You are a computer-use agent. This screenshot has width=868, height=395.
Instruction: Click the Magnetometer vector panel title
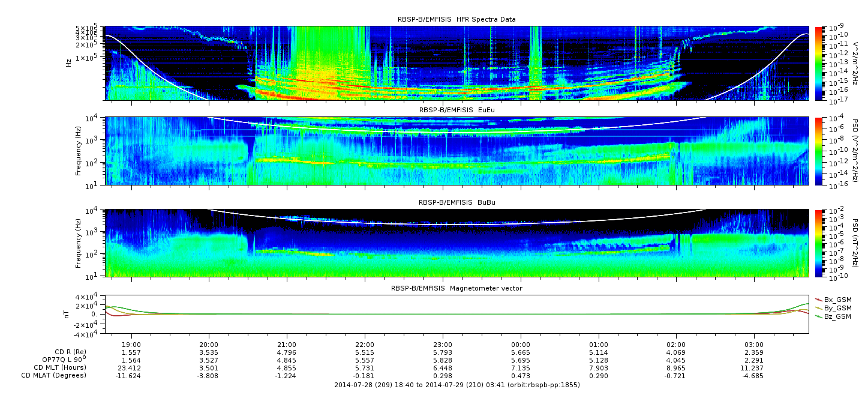coord(456,288)
